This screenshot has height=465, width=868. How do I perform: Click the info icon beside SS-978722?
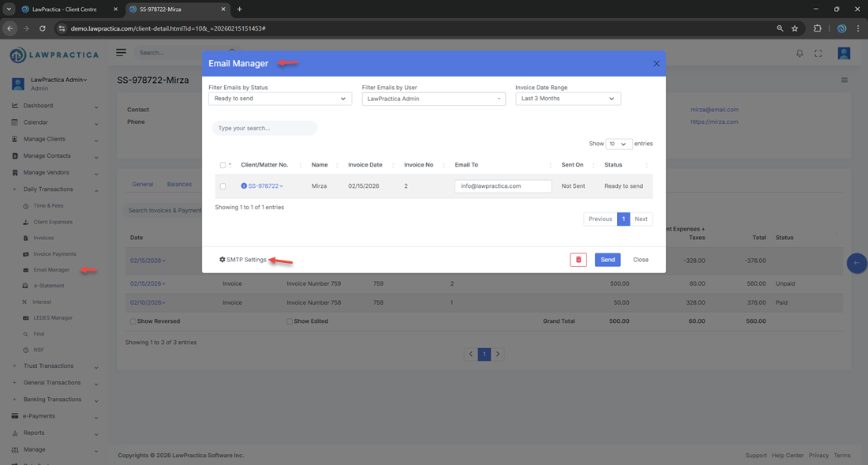(x=244, y=186)
